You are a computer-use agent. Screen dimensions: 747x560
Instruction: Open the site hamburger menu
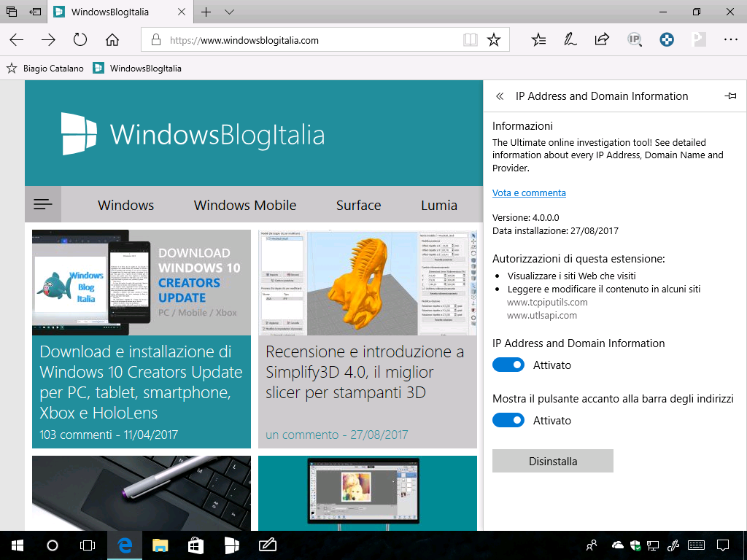(x=43, y=204)
